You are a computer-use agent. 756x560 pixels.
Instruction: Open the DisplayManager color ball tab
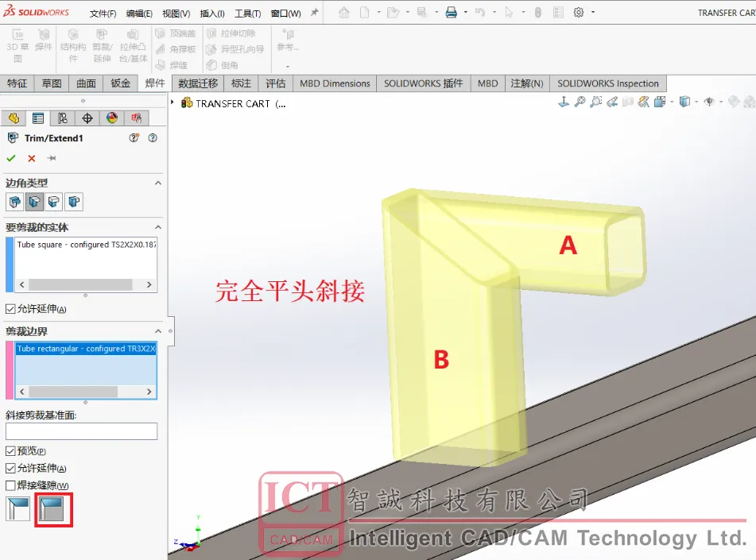point(112,118)
